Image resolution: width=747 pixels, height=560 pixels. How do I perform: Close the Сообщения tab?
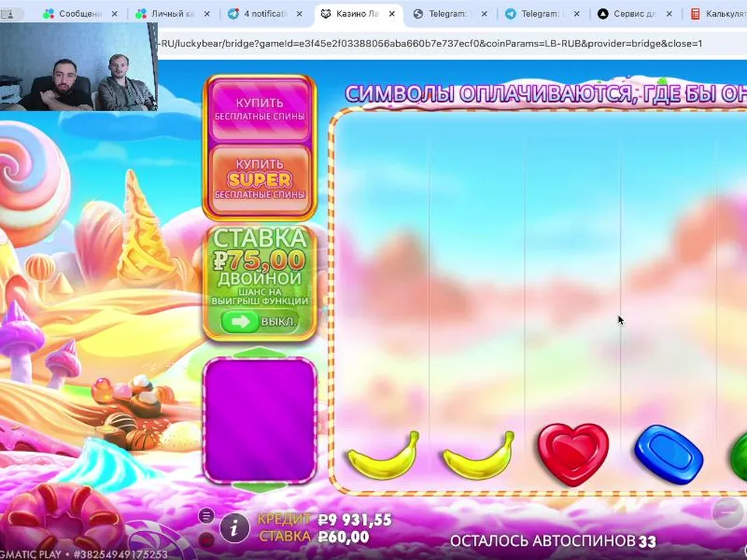pos(114,14)
